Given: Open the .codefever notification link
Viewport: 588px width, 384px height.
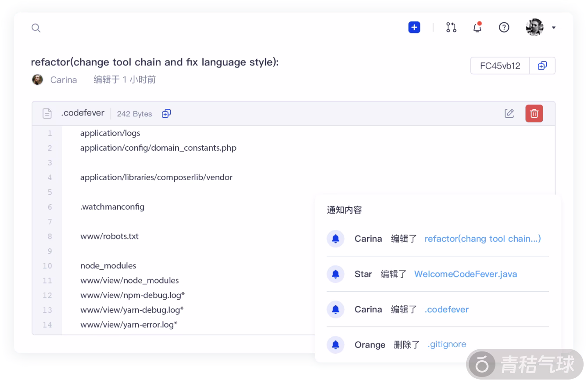Looking at the screenshot, I should (x=447, y=309).
